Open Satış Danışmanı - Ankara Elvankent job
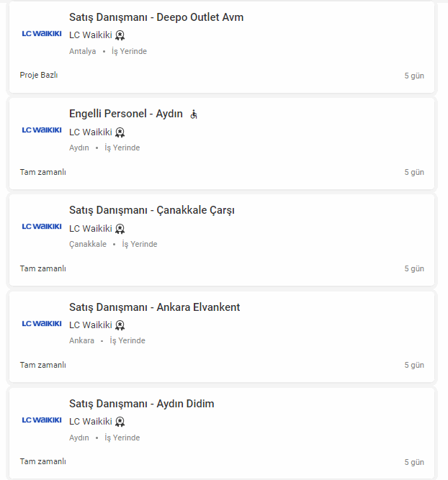448x480 pixels. [x=155, y=307]
